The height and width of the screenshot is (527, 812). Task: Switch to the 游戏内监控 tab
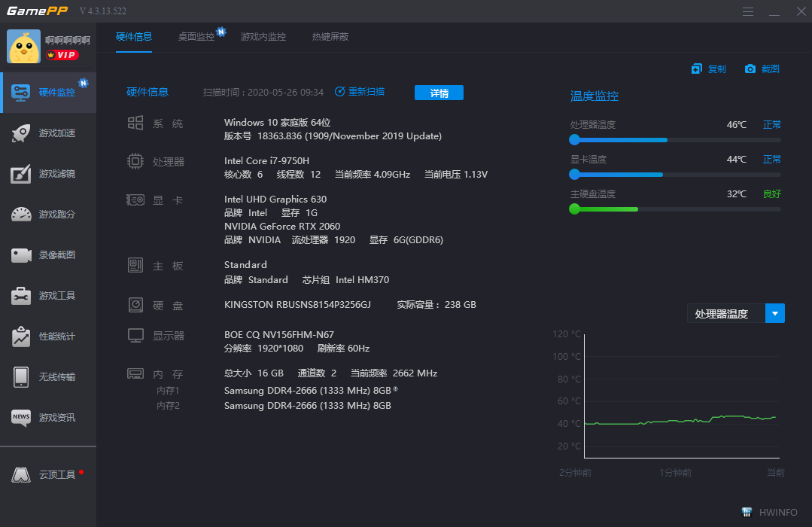click(x=263, y=36)
